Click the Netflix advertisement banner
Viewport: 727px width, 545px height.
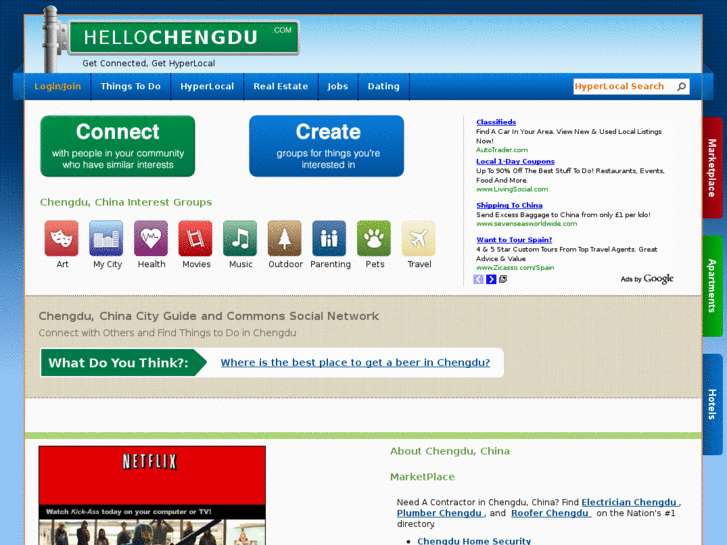(152, 495)
